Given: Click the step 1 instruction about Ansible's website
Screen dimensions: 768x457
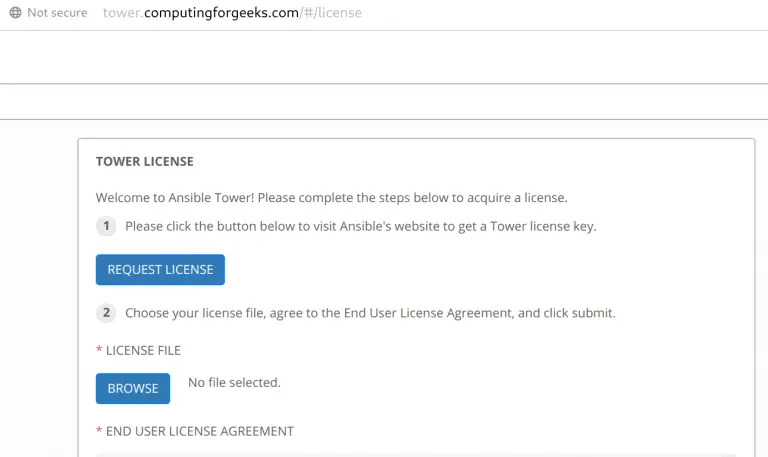Looking at the screenshot, I should [360, 226].
